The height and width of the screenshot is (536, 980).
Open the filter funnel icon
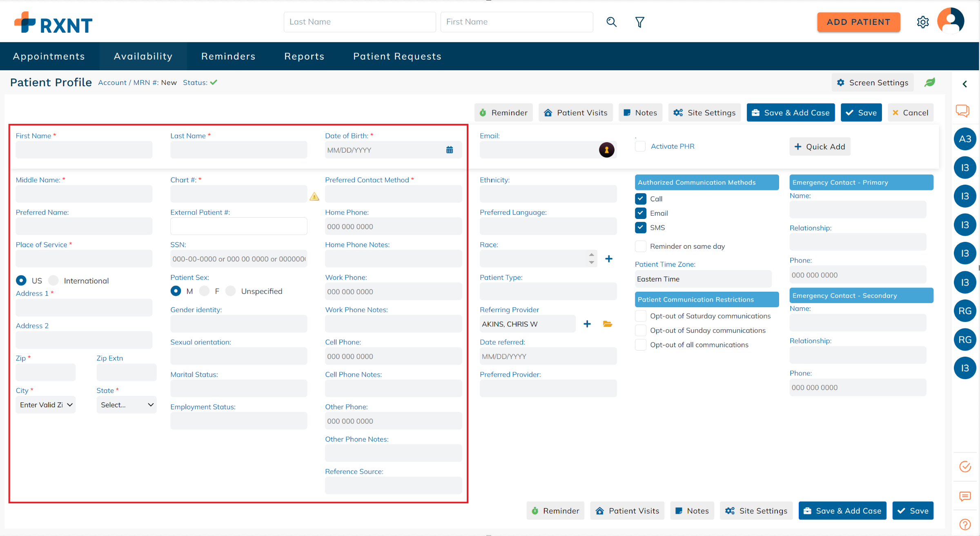(639, 22)
